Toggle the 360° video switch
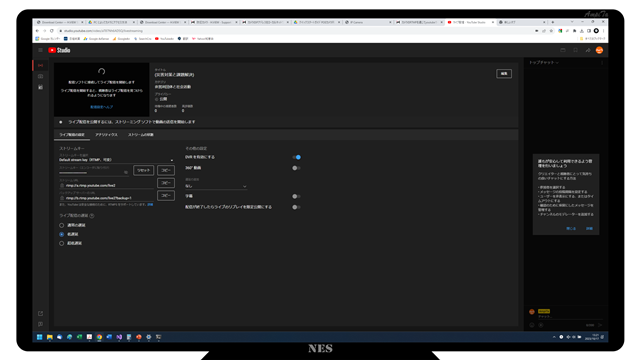The image size is (640, 360). click(x=297, y=168)
